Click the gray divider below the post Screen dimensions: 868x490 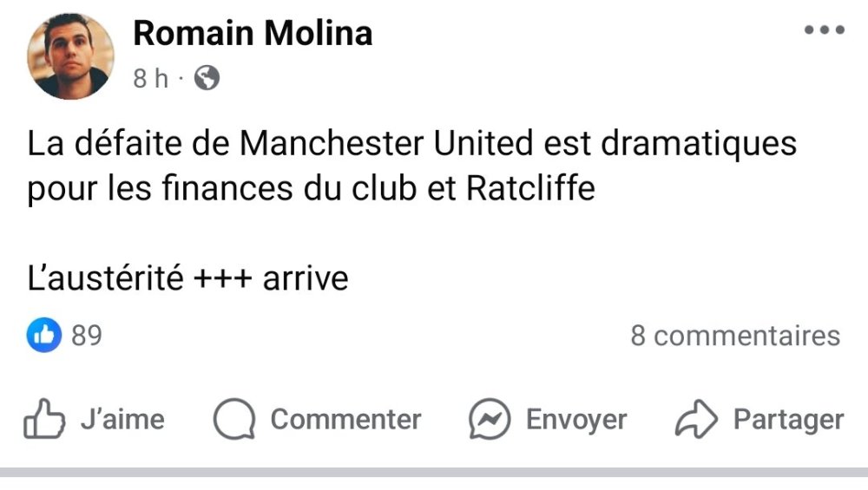434,473
